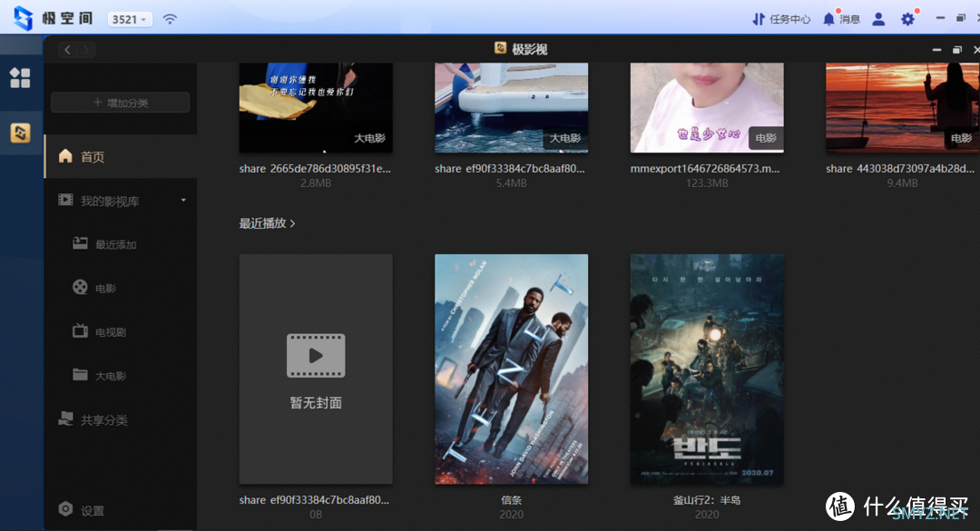Open the app grid icon in left dock
This screenshot has height=531, width=980.
[x=20, y=77]
